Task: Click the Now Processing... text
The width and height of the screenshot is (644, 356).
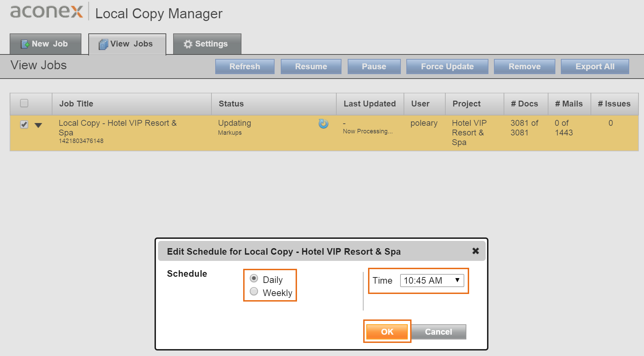Action: point(368,131)
